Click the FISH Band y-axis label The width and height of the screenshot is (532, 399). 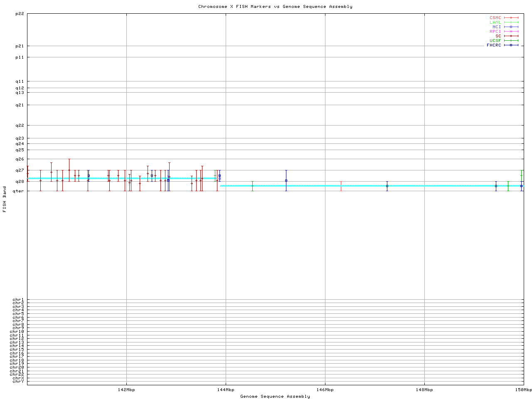coord(5,199)
